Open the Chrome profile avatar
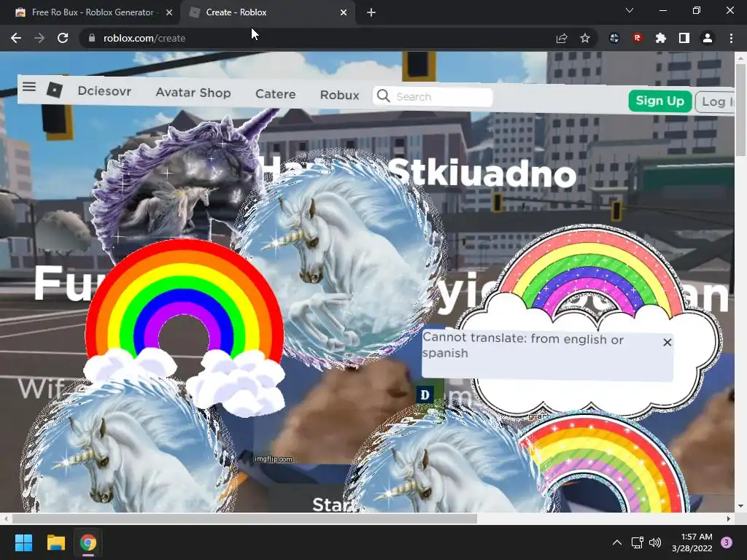Viewport: 747px width, 560px height. (708, 38)
